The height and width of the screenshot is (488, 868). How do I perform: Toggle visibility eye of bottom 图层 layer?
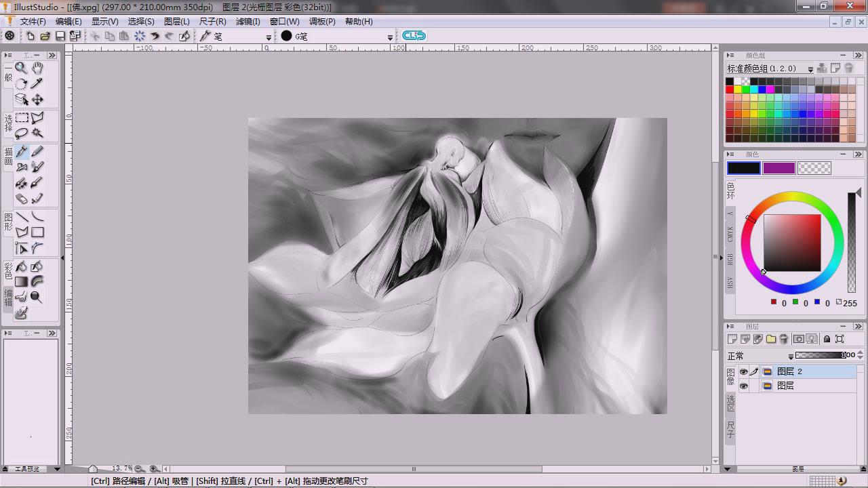coord(743,386)
